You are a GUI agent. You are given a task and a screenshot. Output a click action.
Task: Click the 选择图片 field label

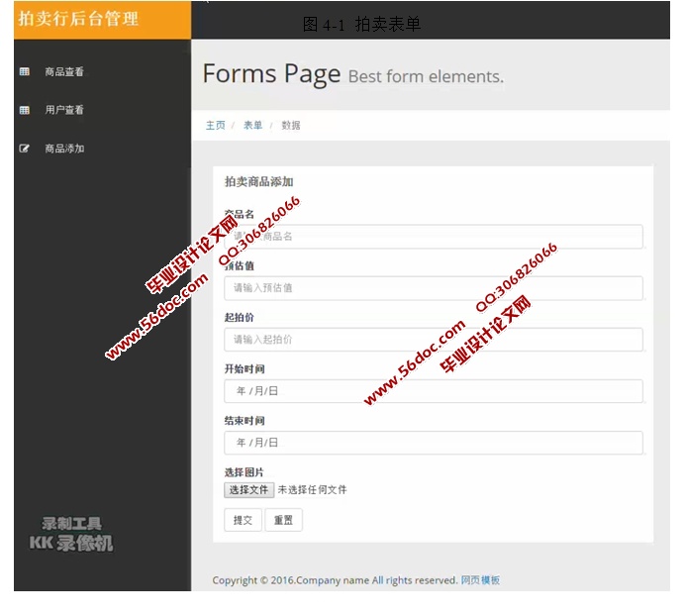tap(245, 472)
